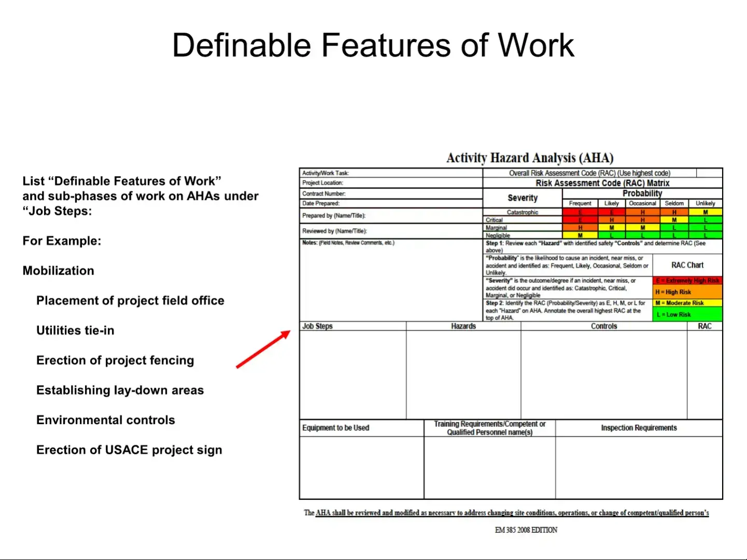Click the empty cell under Controls column
This screenshot has width=747, height=560.
[x=603, y=375]
